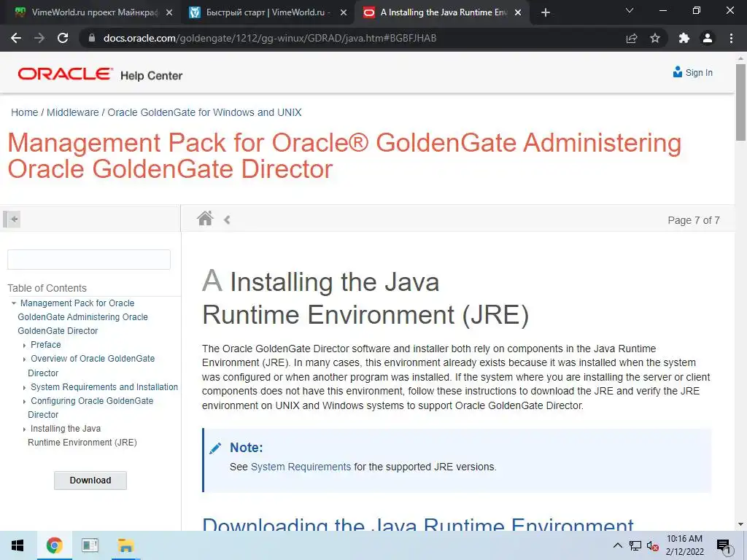Open the taskbar app with document icon
The image size is (747, 560).
coord(90,545)
